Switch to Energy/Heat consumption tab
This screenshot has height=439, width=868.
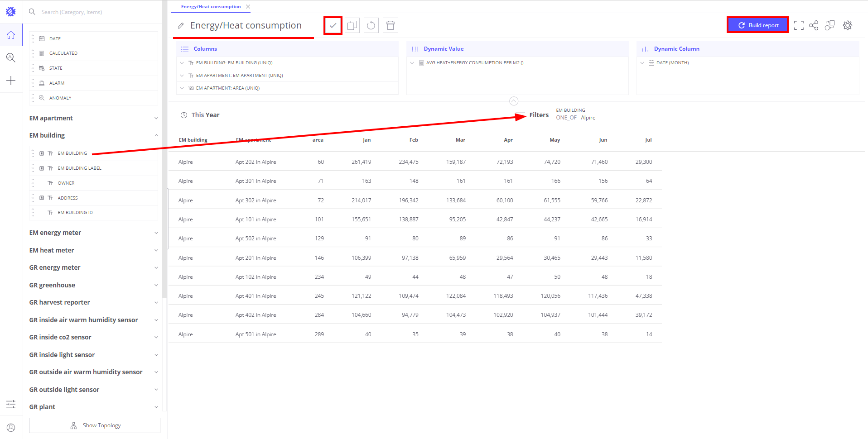tap(211, 7)
